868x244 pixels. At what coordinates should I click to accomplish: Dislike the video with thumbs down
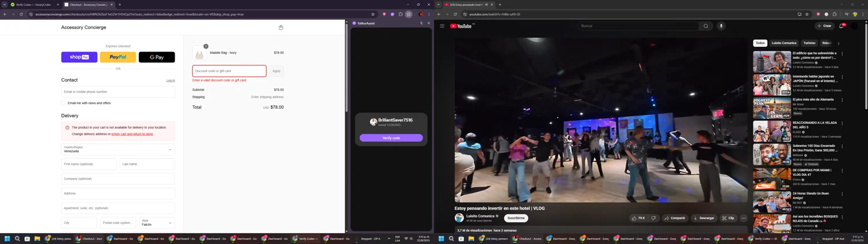[x=654, y=218]
